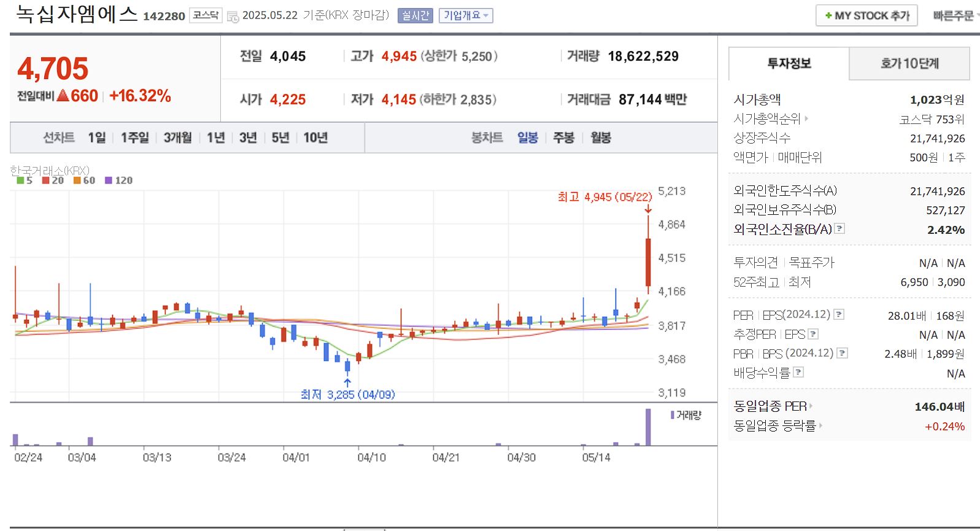
Task: Click the 외국인보유주식수 value 527,127
Action: point(946,211)
